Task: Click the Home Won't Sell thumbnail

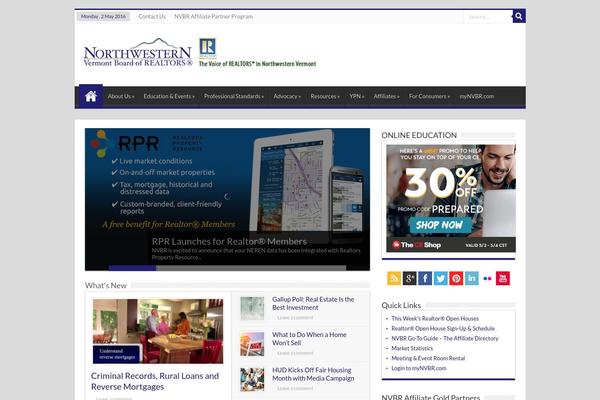Action: click(x=252, y=344)
